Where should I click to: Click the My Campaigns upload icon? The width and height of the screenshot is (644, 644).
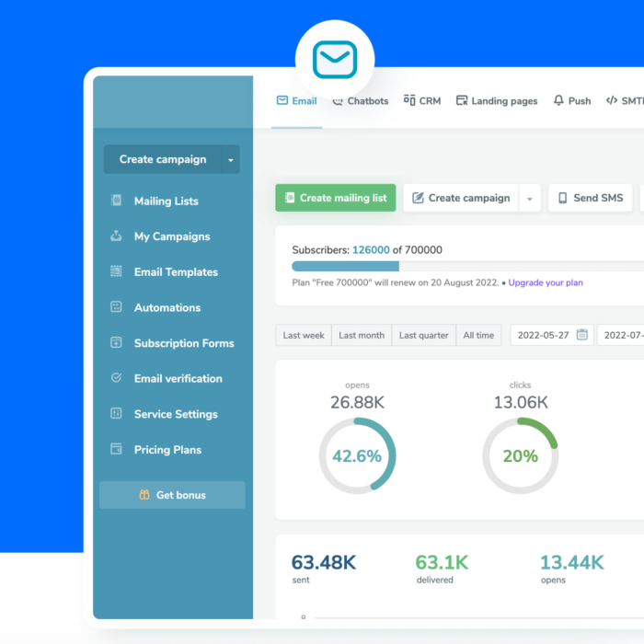(116, 236)
